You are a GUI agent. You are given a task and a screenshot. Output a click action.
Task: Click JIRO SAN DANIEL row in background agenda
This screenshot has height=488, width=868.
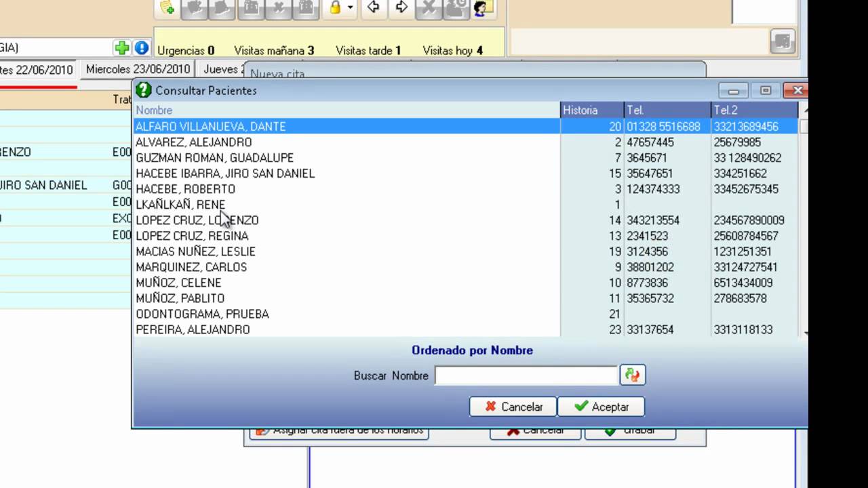click(x=66, y=185)
